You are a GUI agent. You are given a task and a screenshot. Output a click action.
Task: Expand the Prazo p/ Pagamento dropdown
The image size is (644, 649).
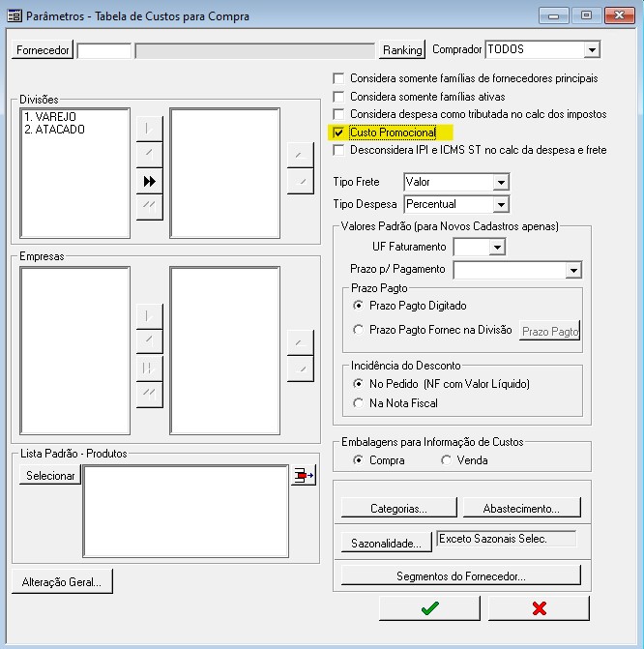[x=573, y=270]
